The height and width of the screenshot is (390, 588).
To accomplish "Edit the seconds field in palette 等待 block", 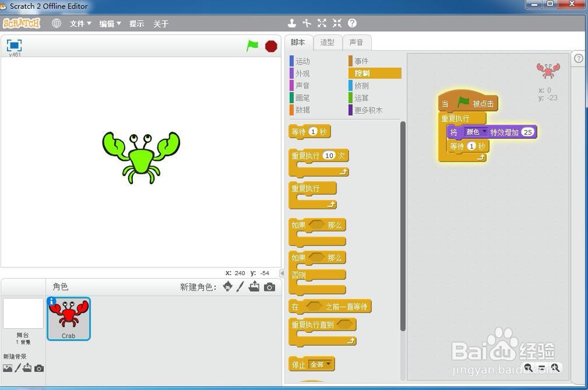I will 313,132.
